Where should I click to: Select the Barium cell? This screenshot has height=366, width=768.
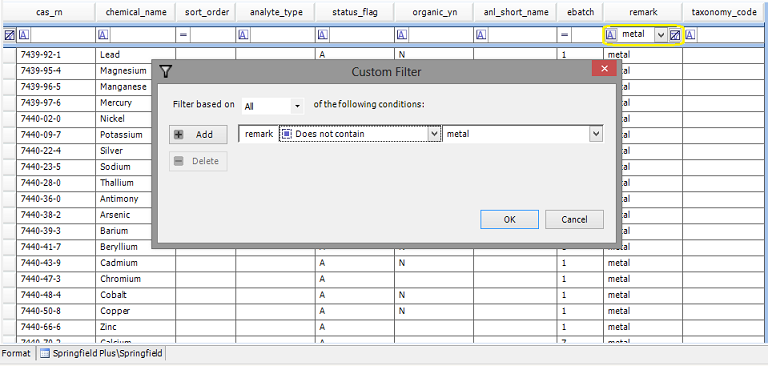(x=123, y=231)
